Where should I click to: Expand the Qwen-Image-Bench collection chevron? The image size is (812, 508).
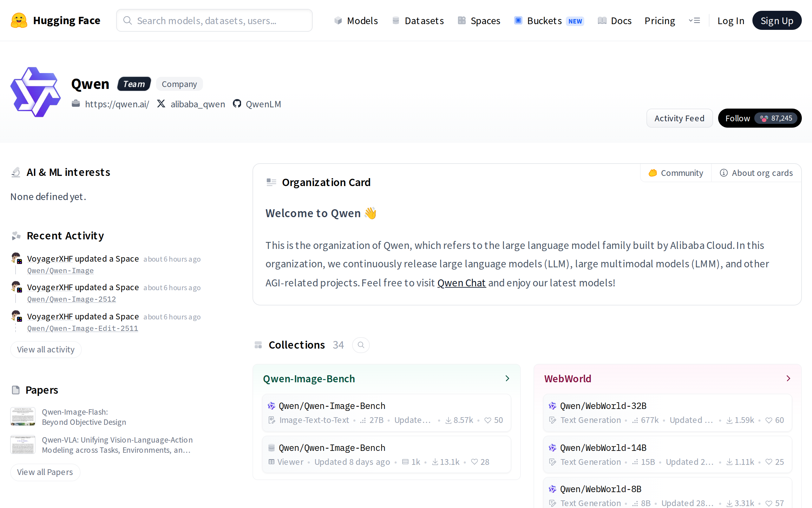click(507, 379)
